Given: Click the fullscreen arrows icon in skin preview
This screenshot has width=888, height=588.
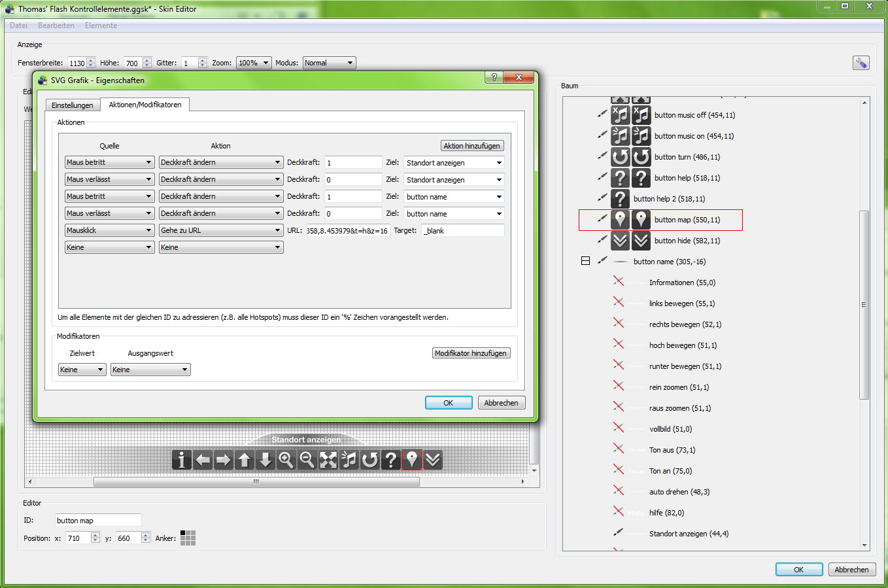Looking at the screenshot, I should (x=328, y=460).
